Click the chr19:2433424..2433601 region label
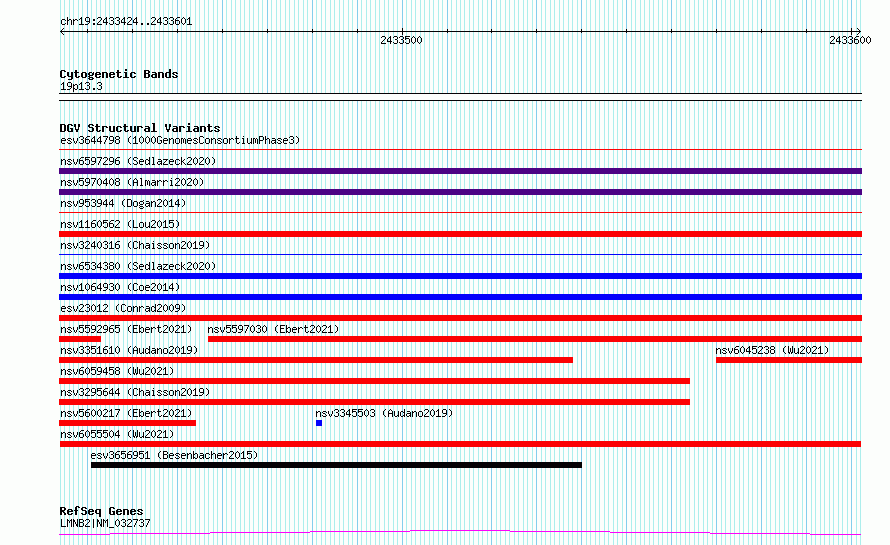This screenshot has width=890, height=545. tap(126, 22)
